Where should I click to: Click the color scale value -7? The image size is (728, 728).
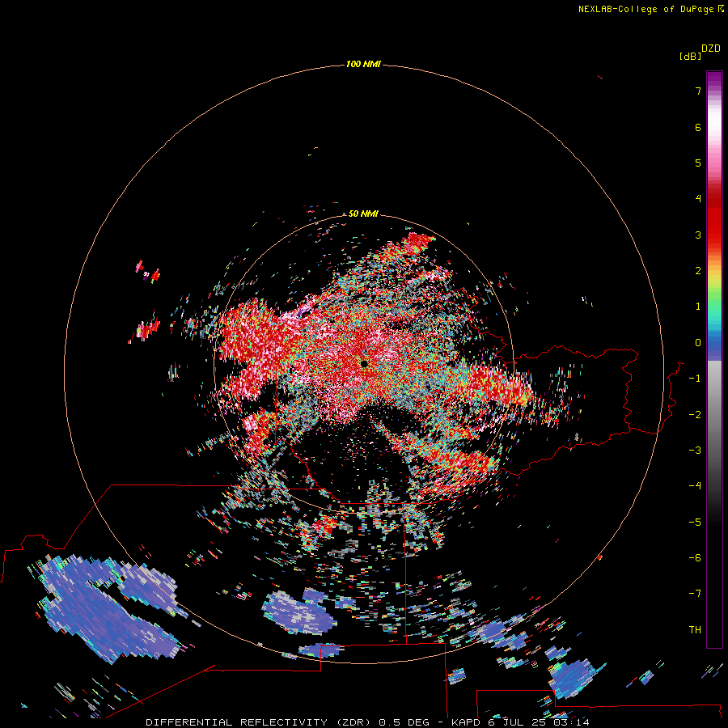(x=695, y=594)
